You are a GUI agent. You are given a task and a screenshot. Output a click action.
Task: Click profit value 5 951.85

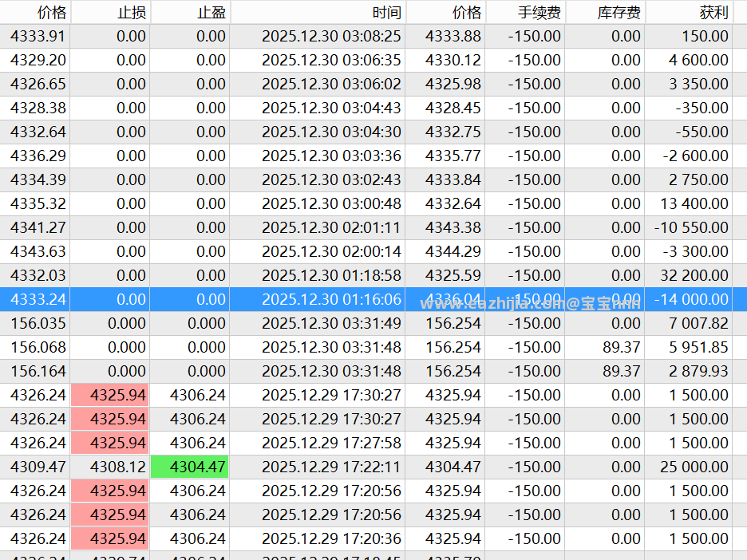point(698,347)
